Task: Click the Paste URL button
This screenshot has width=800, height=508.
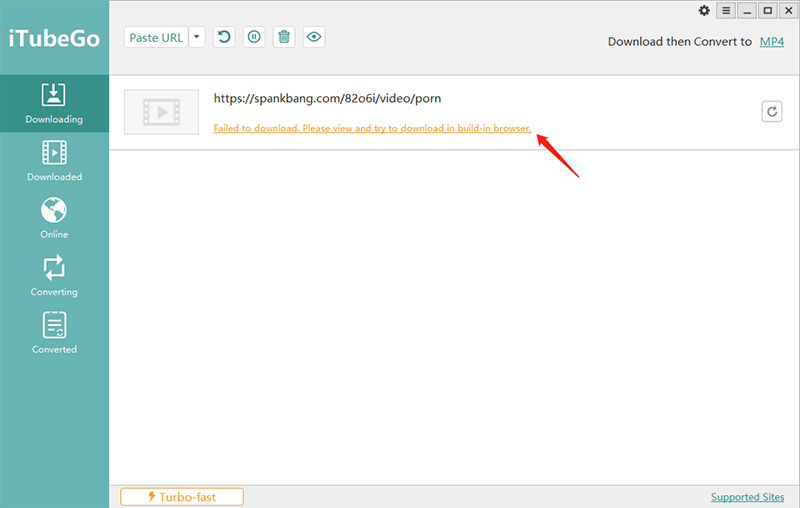Action: (156, 37)
